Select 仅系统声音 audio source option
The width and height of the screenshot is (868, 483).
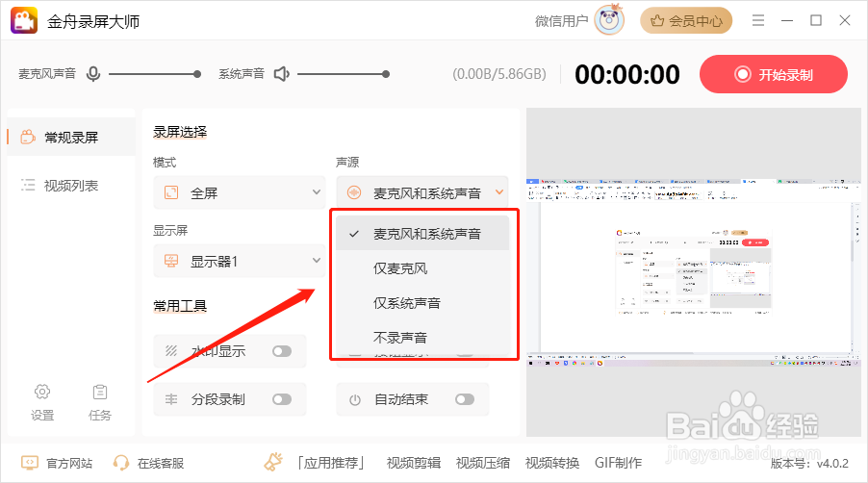pos(422,303)
